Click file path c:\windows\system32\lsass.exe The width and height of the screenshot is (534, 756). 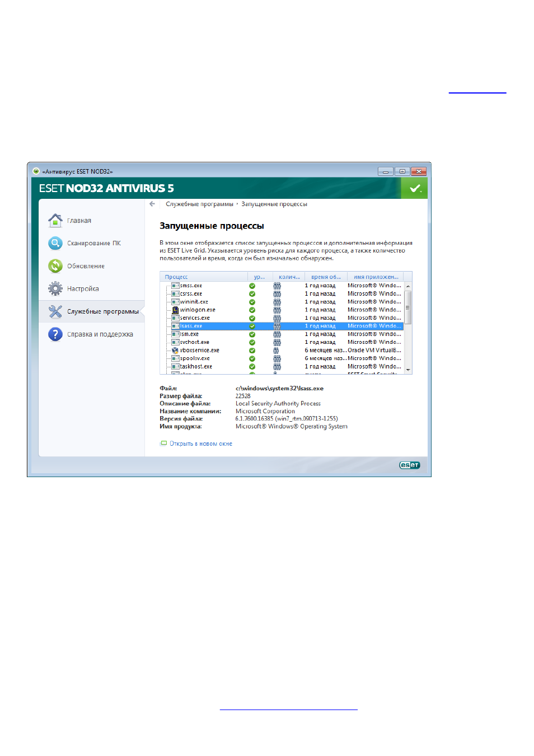pyautogui.click(x=279, y=388)
